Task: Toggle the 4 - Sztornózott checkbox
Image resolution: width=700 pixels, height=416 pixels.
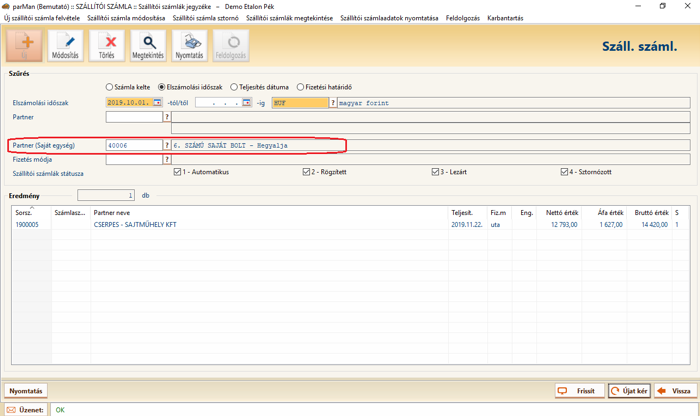Action: 564,172
